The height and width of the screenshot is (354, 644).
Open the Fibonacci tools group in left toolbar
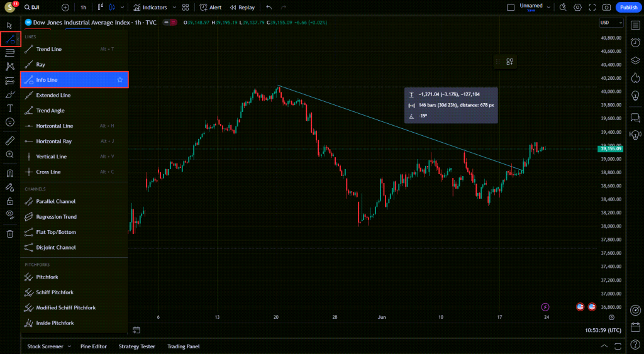pyautogui.click(x=10, y=53)
